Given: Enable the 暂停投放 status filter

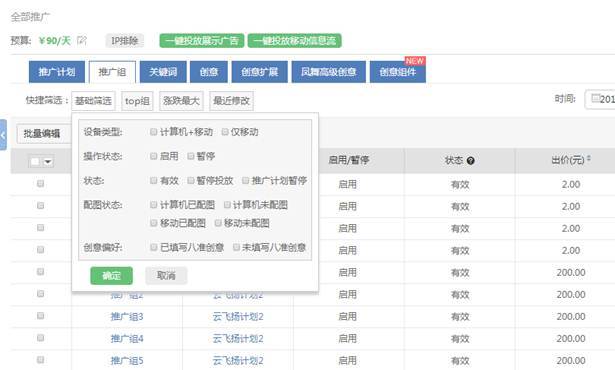Looking at the screenshot, I should (x=191, y=180).
